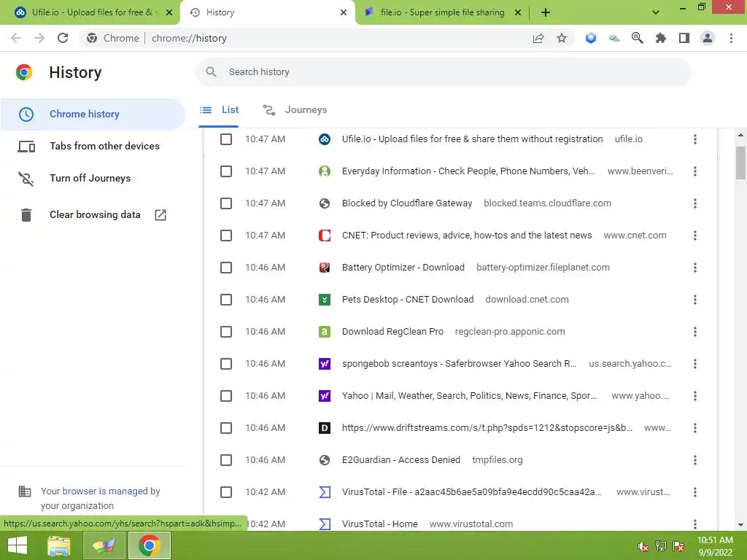
Task: Open Tabs from other devices
Action: pos(93,146)
